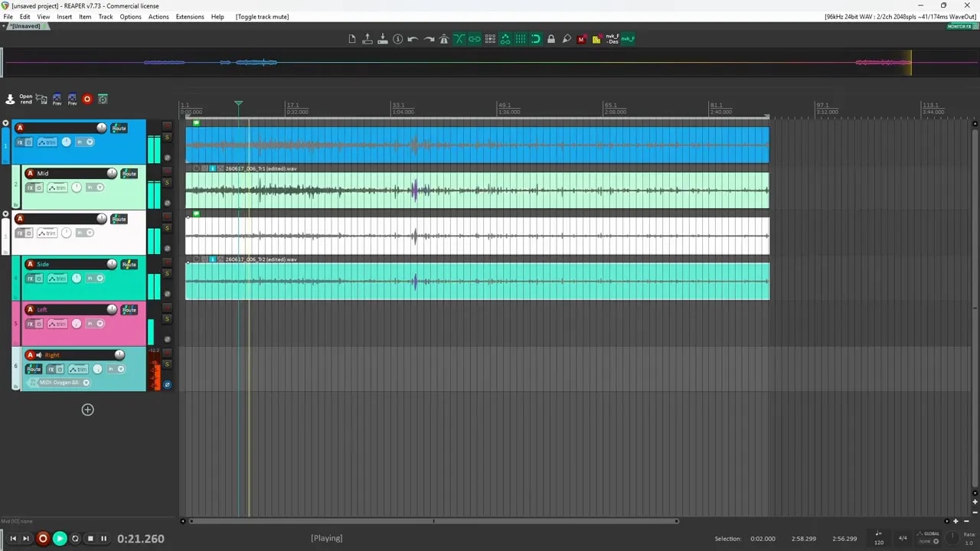The image size is (980, 551).
Task: Click the horizontal arrange scrollbar
Action: (434, 521)
